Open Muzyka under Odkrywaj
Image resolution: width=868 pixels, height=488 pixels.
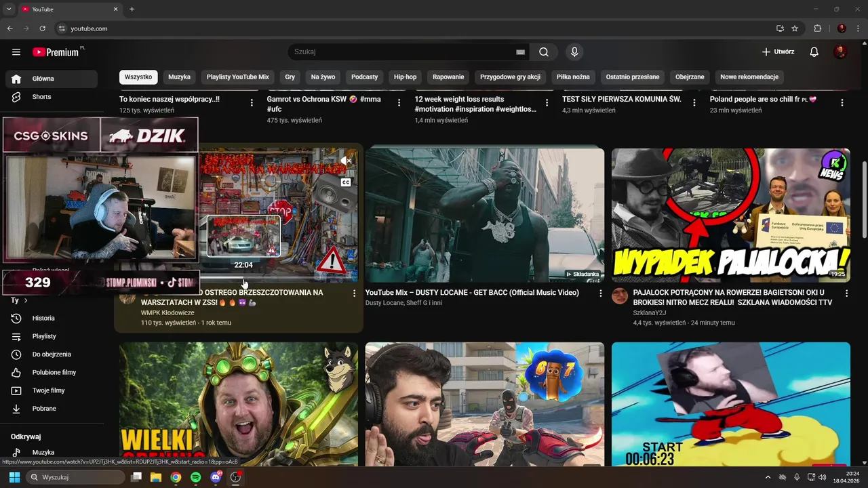(52, 452)
